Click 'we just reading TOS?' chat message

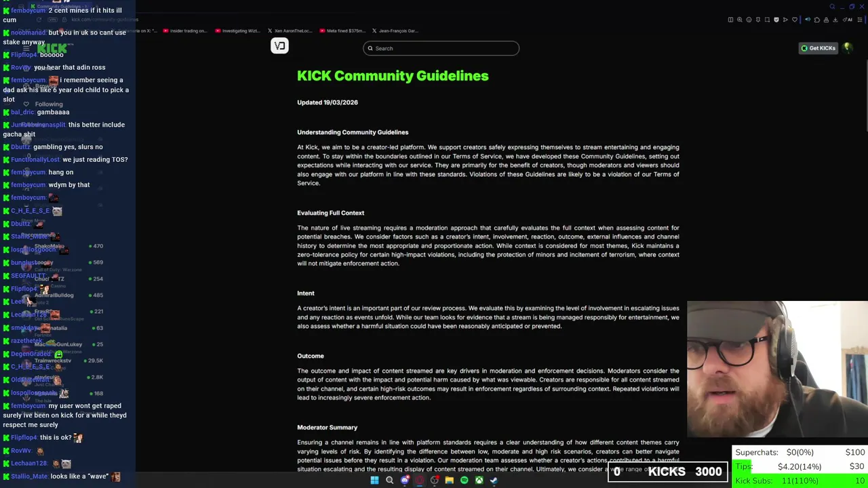(x=95, y=159)
